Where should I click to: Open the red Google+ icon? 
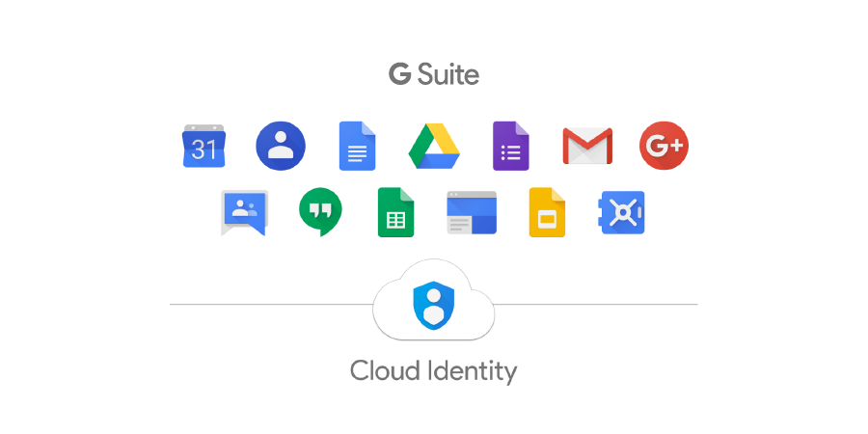(664, 146)
